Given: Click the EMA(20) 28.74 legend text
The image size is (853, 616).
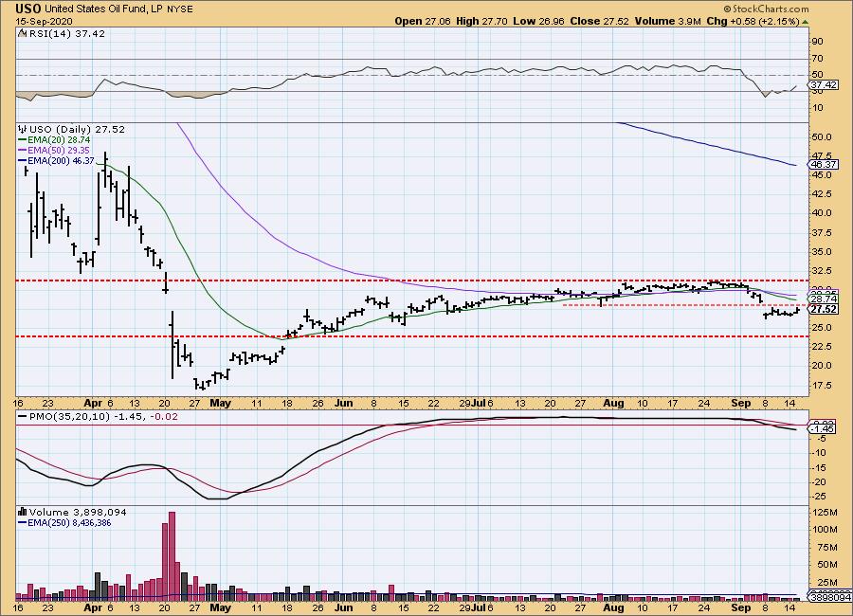Looking at the screenshot, I should pyautogui.click(x=60, y=140).
